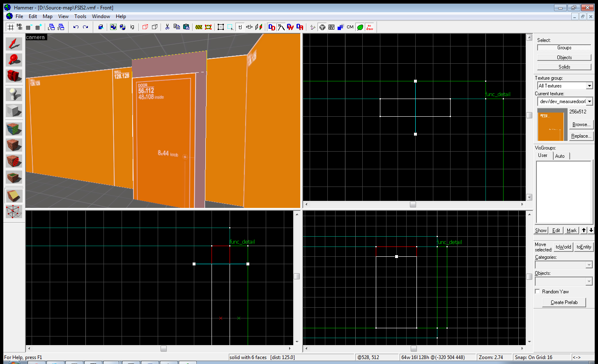Click the current texture preview thumbnail

552,124
